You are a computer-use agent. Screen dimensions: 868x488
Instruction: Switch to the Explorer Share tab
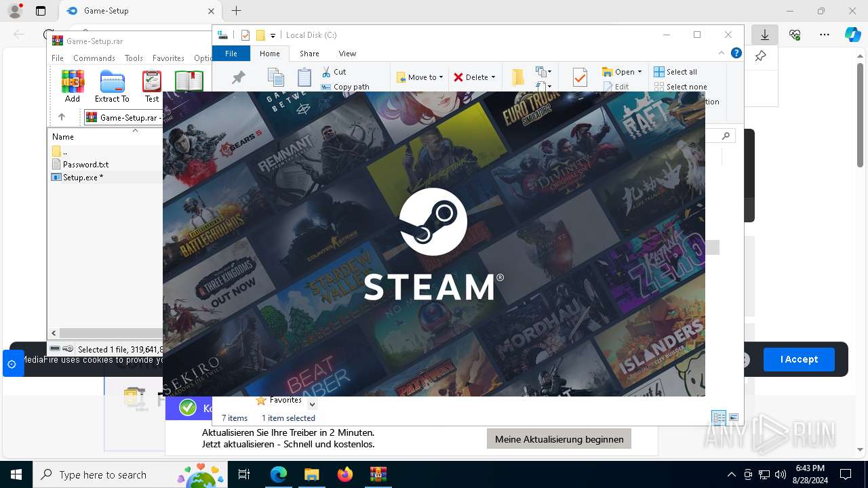pos(309,54)
